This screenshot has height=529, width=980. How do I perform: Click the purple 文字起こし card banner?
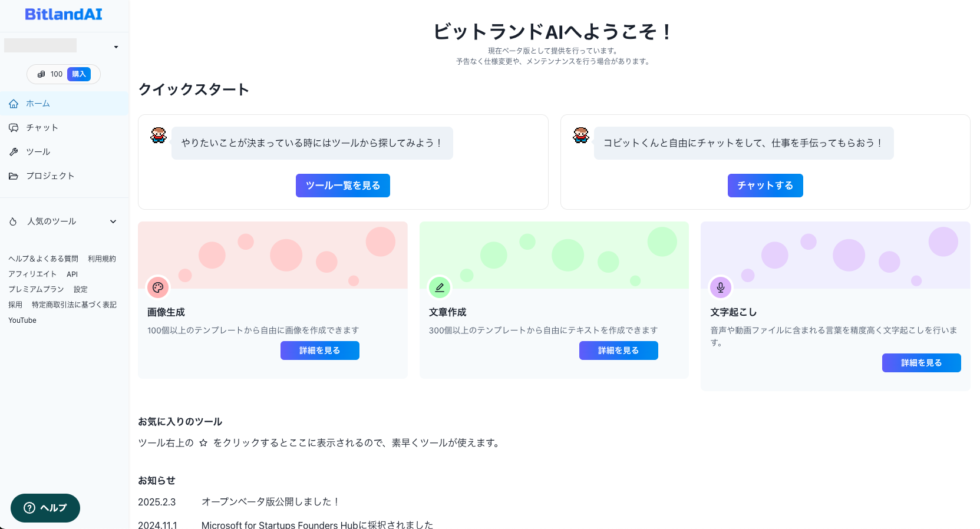tap(836, 255)
